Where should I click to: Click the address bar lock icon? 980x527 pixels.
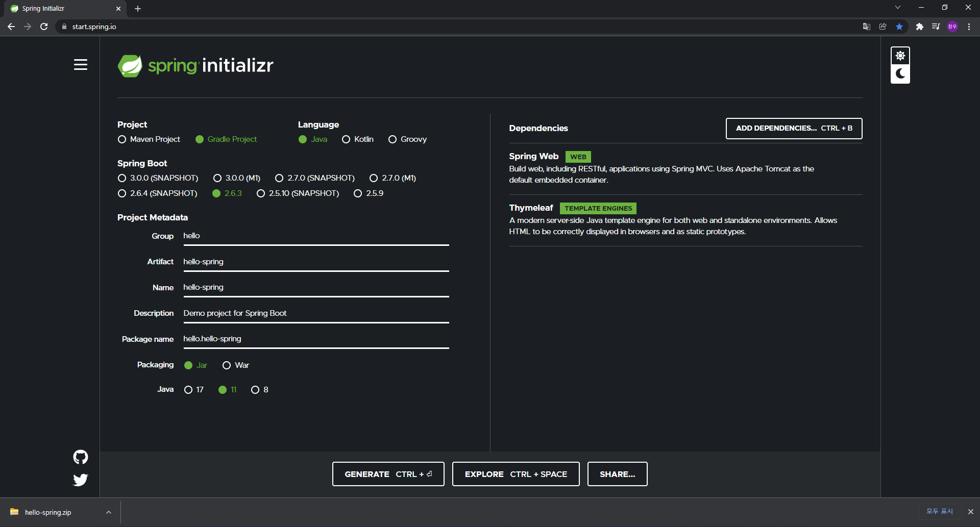click(64, 27)
